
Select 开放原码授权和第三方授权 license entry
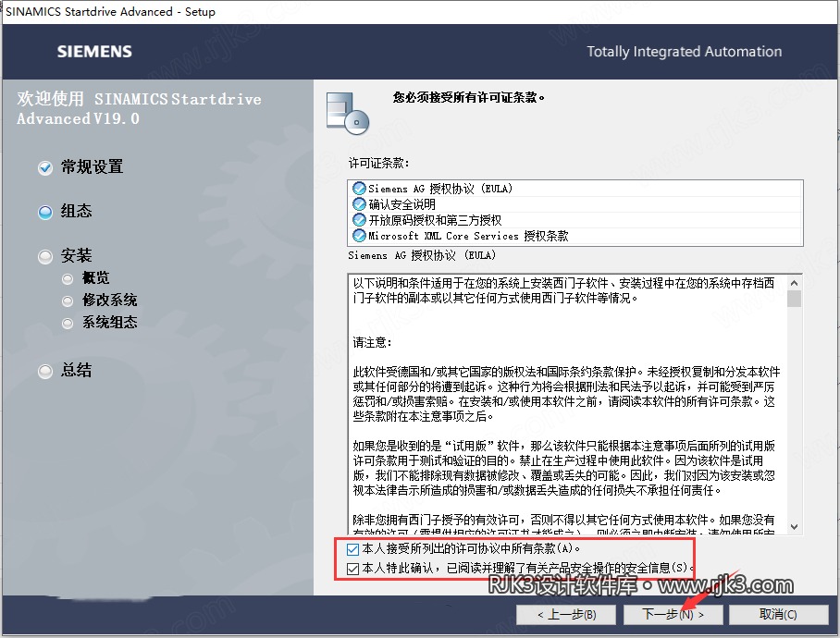(x=574, y=220)
